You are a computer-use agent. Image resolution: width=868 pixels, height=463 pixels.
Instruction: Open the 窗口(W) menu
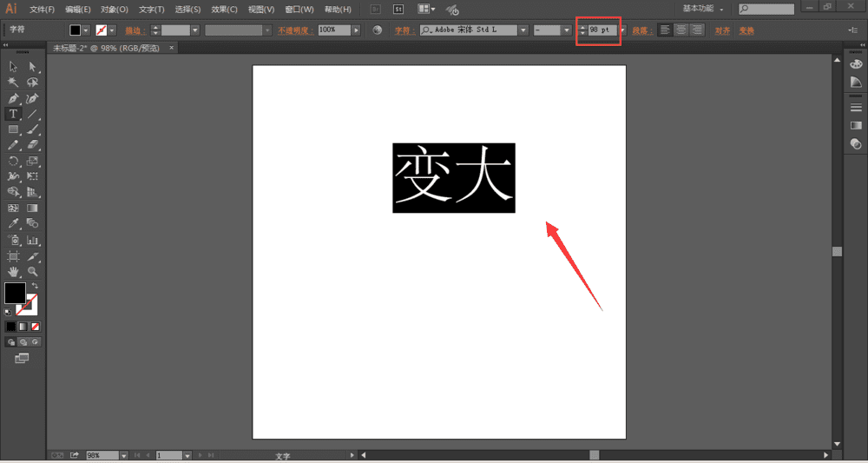coord(299,10)
